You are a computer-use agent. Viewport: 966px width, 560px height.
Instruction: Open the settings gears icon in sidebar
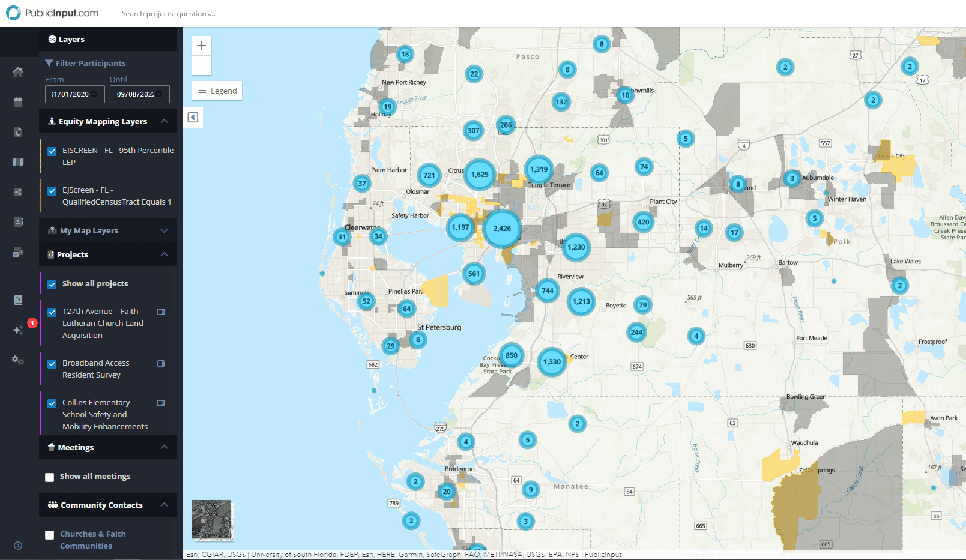click(x=18, y=360)
